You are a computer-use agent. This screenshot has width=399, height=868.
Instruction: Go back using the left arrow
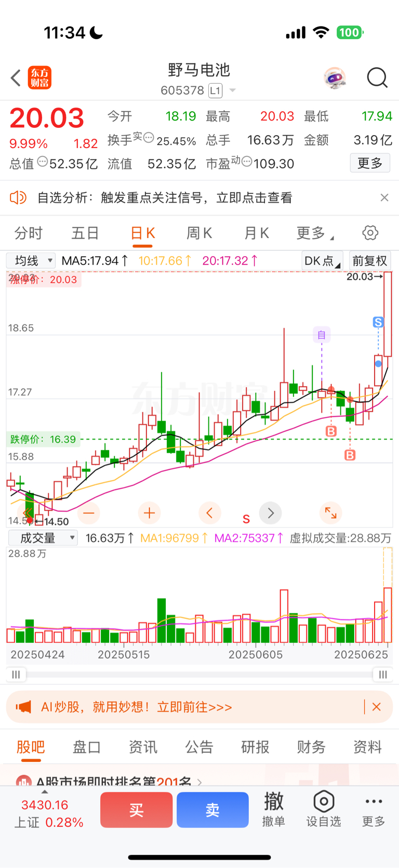(16, 78)
